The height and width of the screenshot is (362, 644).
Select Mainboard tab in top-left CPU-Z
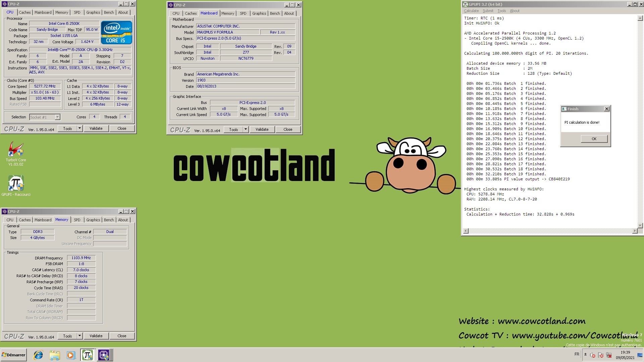coord(43,12)
